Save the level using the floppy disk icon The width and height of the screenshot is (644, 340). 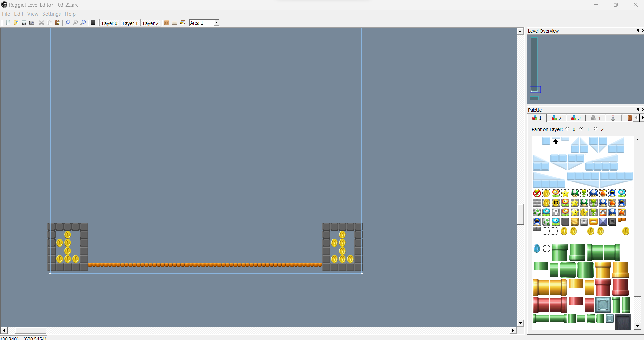[24, 23]
